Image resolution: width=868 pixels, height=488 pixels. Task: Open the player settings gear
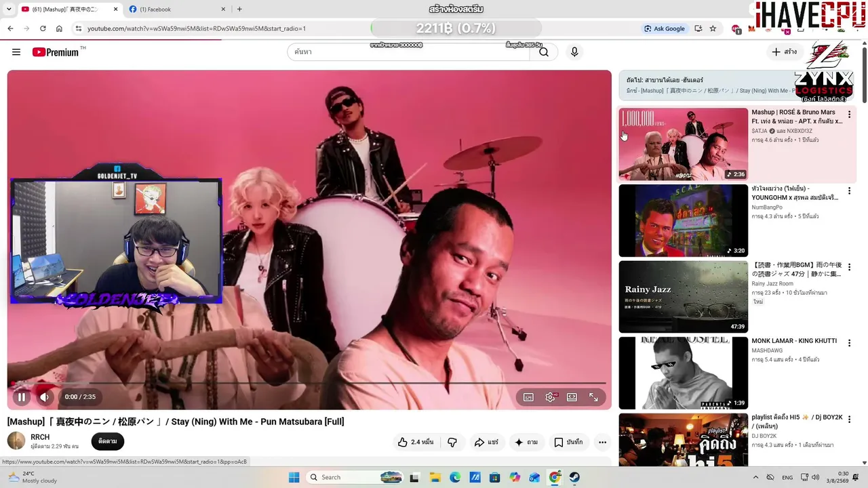pyautogui.click(x=550, y=397)
